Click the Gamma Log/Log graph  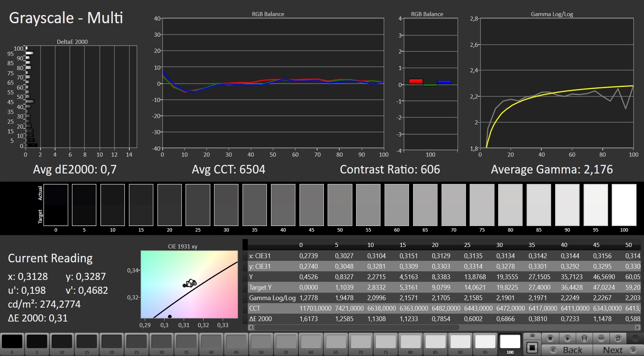click(557, 83)
